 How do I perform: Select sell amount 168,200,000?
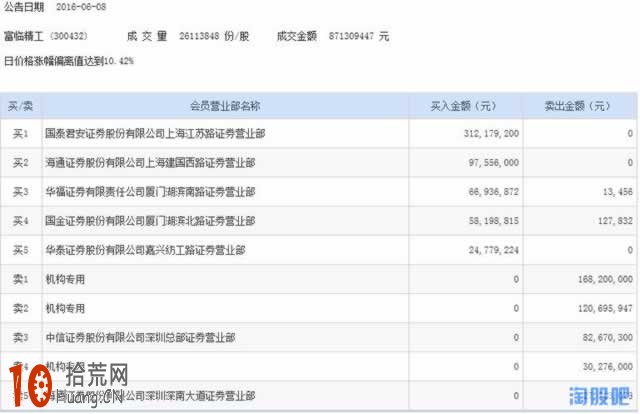coord(605,280)
